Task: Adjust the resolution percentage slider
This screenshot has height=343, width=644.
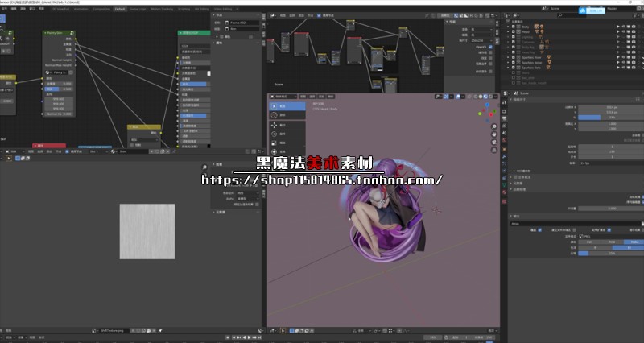Action: tap(611, 118)
